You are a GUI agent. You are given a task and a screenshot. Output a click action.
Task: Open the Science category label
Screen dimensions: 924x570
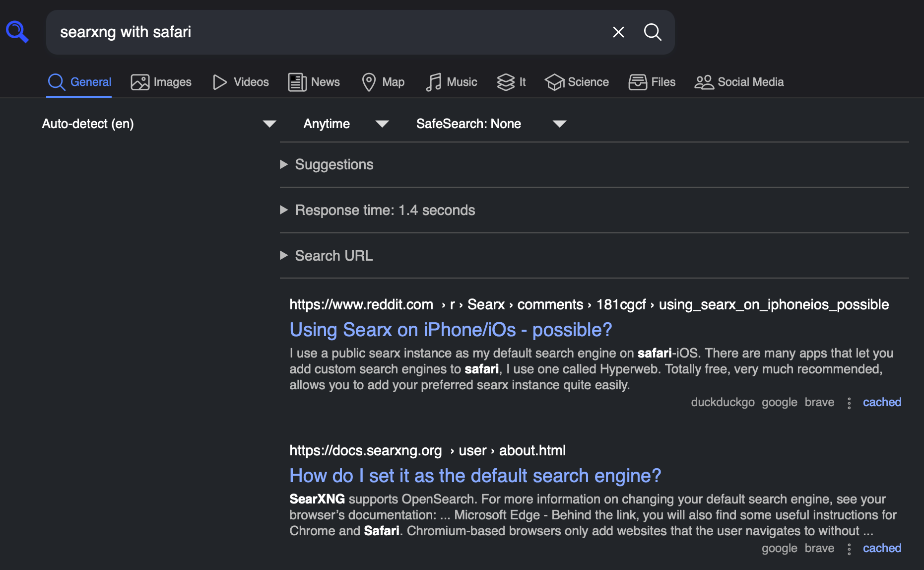coord(588,82)
